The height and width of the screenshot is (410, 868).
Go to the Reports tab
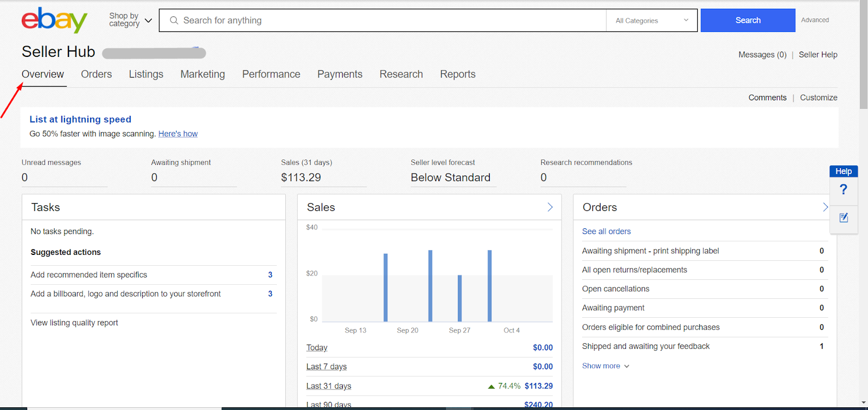[x=458, y=74]
